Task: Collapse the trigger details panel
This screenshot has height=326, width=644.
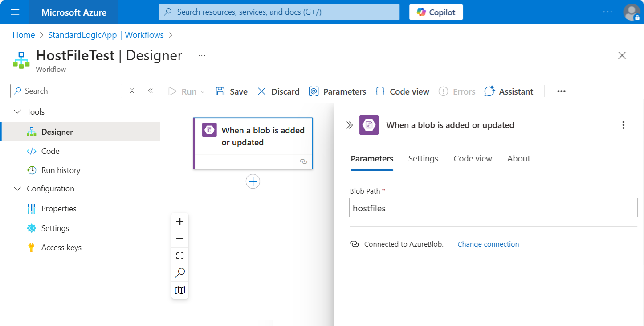Action: 350,125
